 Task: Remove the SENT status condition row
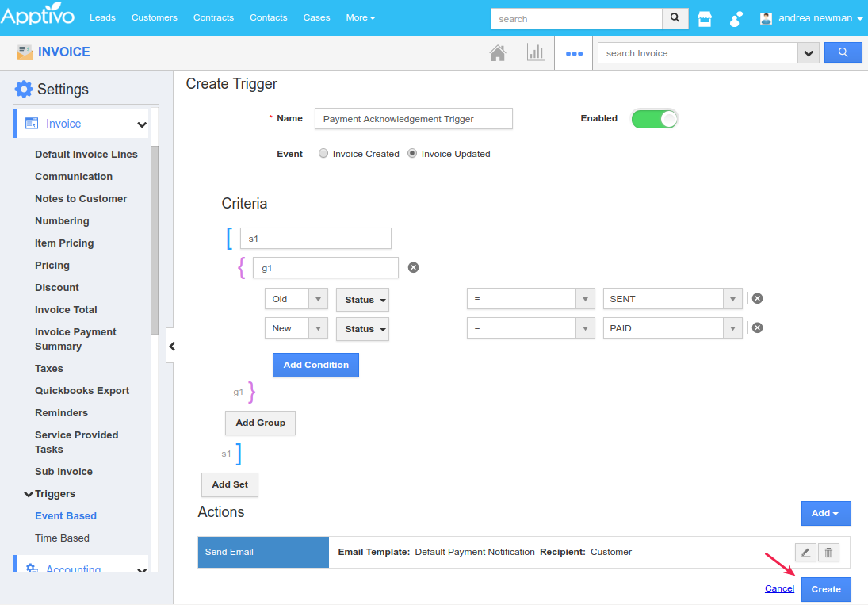click(757, 299)
